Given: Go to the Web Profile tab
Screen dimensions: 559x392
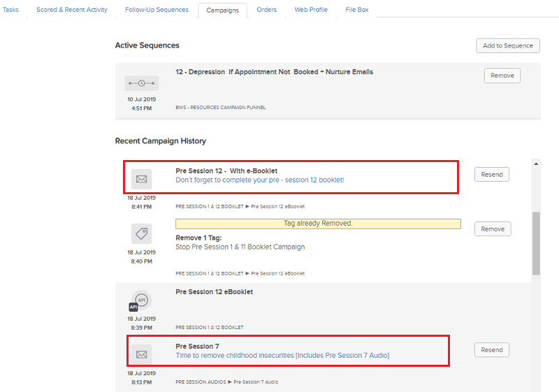Looking at the screenshot, I should [311, 10].
